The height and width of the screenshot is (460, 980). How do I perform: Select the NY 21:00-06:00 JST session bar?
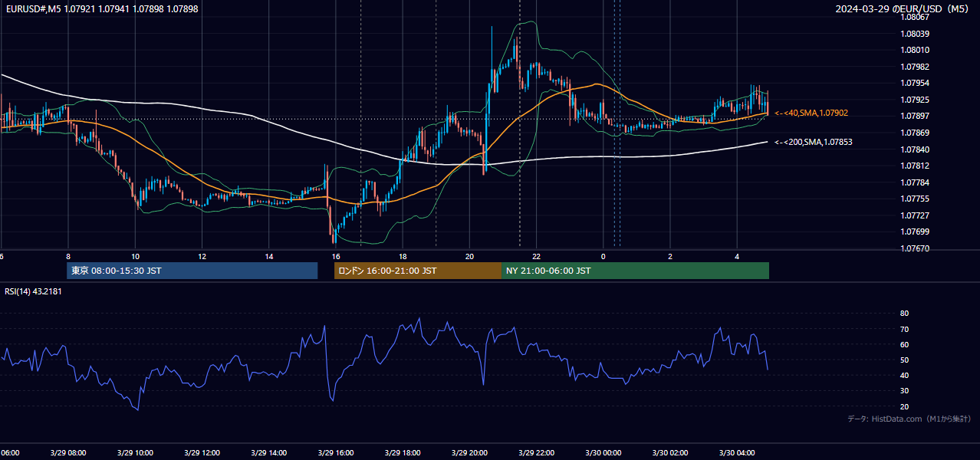point(635,271)
